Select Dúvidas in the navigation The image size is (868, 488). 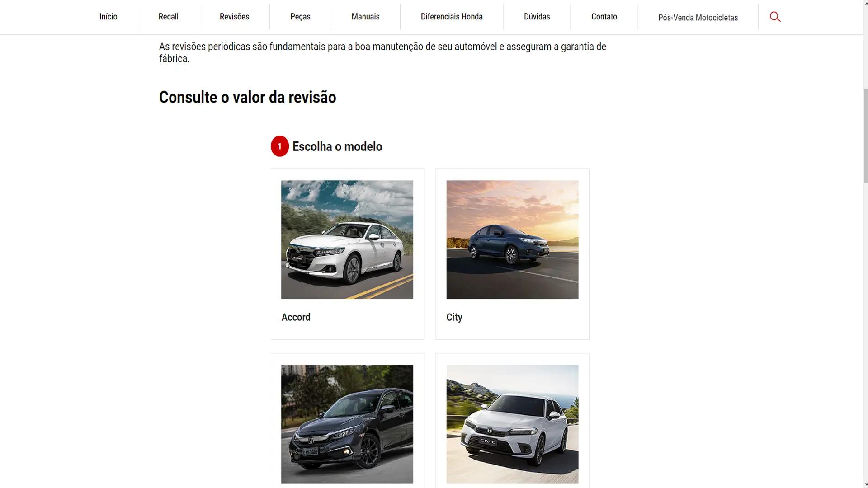tap(537, 17)
